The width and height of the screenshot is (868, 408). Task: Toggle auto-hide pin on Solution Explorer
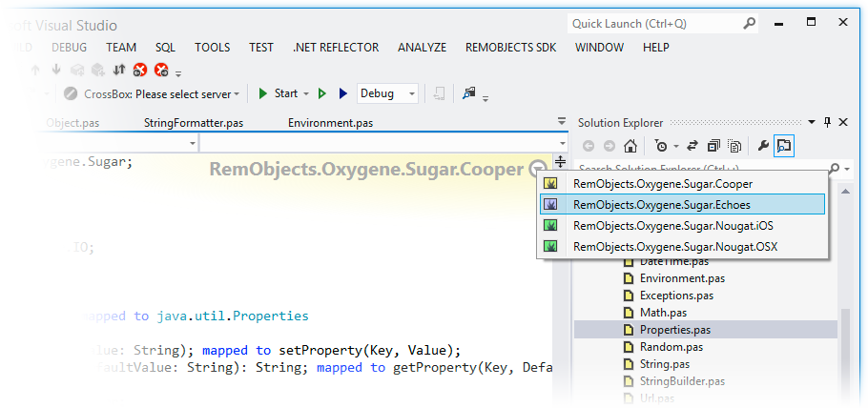click(x=828, y=122)
